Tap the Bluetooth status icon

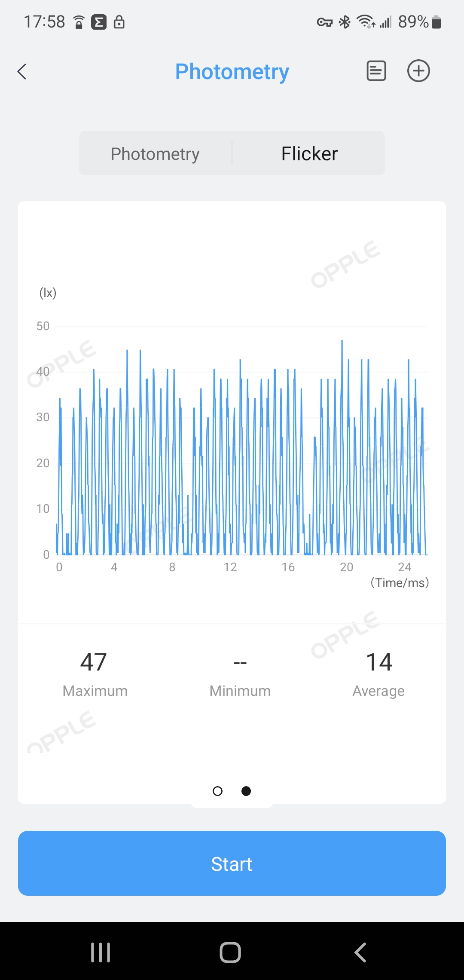[345, 22]
